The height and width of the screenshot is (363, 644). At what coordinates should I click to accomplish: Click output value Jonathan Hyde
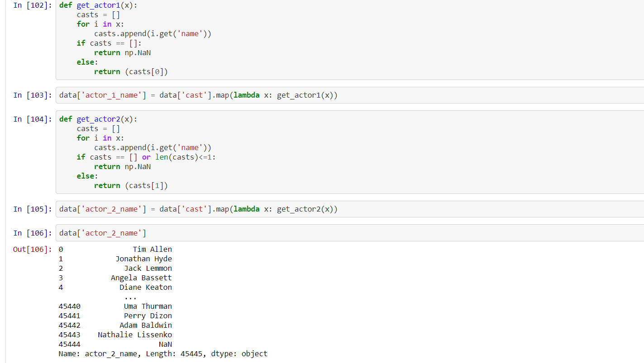pyautogui.click(x=143, y=259)
